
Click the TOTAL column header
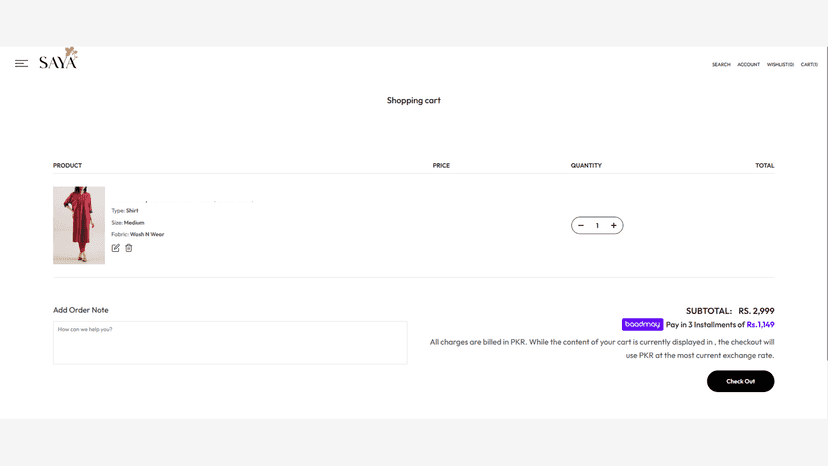pyautogui.click(x=765, y=165)
